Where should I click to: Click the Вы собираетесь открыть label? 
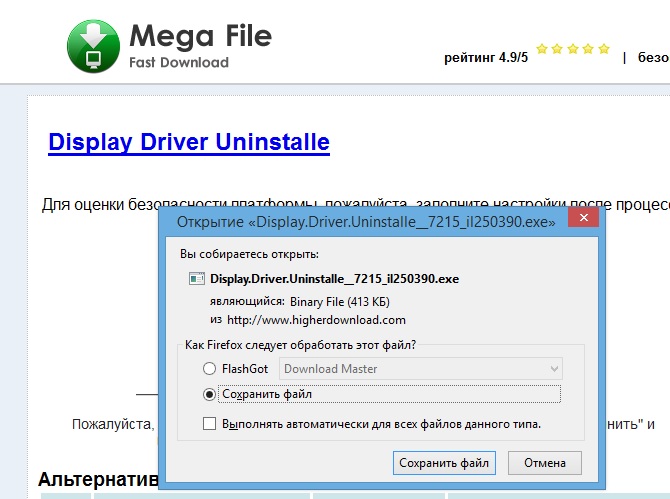[249, 254]
